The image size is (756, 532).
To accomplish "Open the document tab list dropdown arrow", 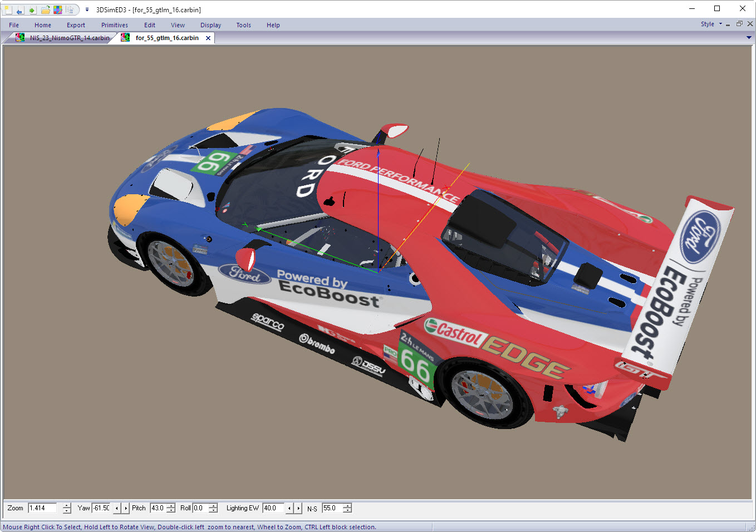I will coord(749,37).
